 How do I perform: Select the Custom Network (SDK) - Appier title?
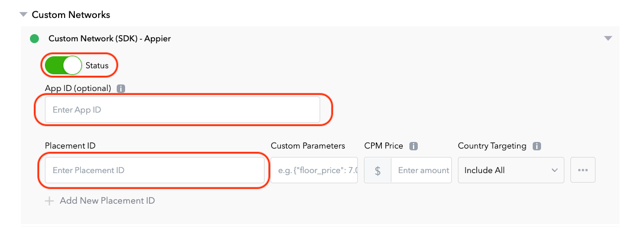(x=110, y=39)
